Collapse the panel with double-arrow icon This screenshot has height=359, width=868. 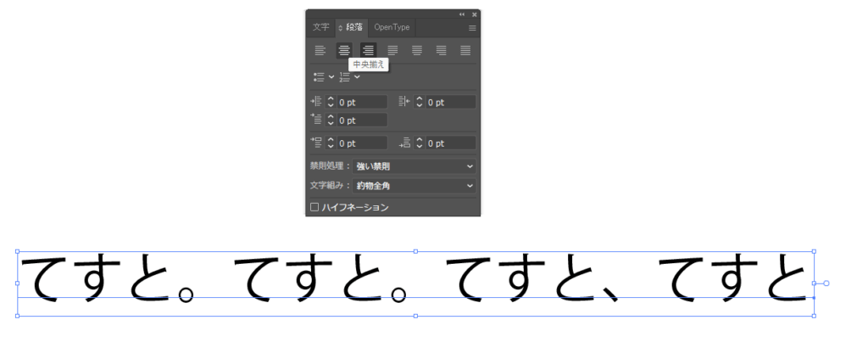462,14
